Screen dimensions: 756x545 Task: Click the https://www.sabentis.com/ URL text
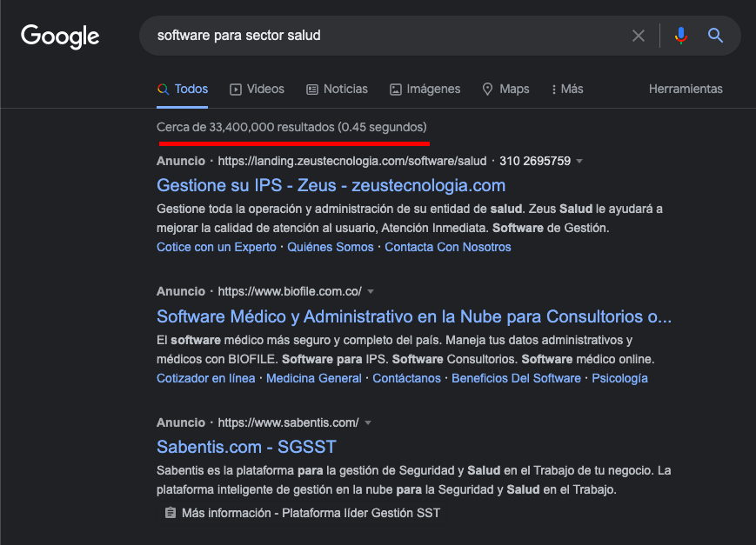click(288, 422)
